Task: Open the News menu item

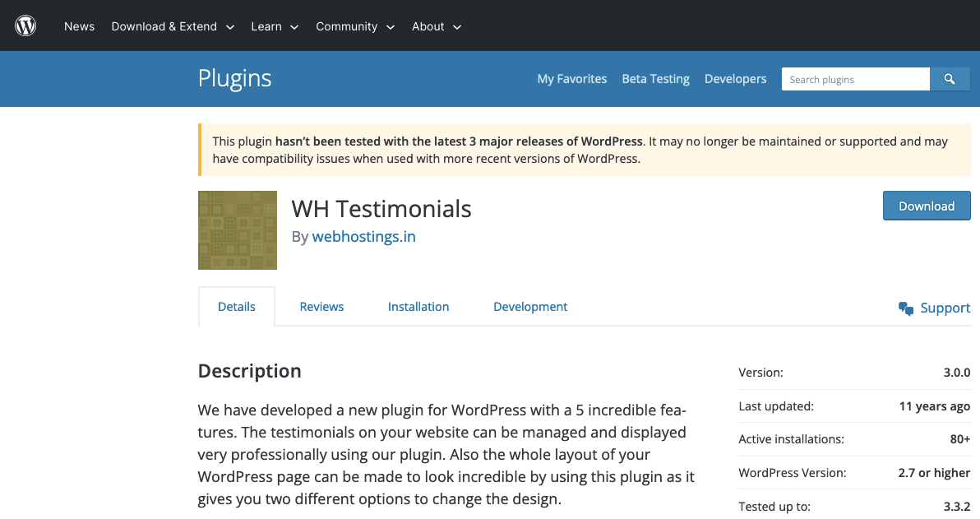Action: click(x=80, y=26)
